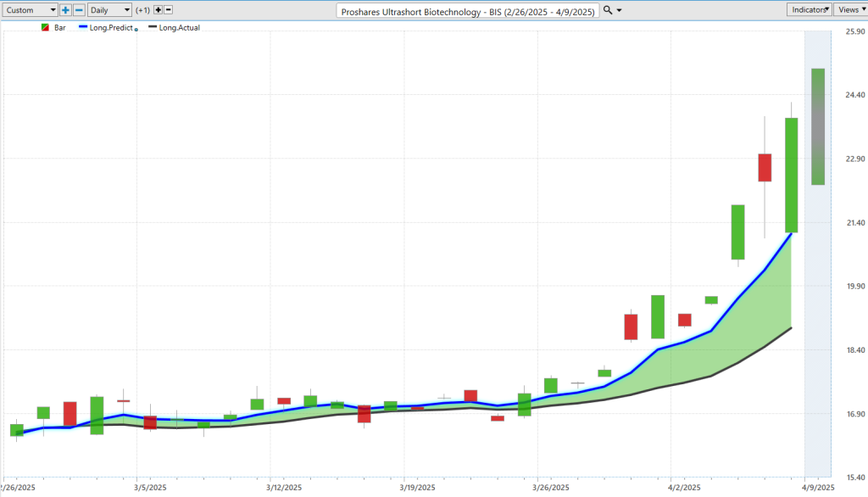Click the blue plus zoom-in button

click(65, 10)
